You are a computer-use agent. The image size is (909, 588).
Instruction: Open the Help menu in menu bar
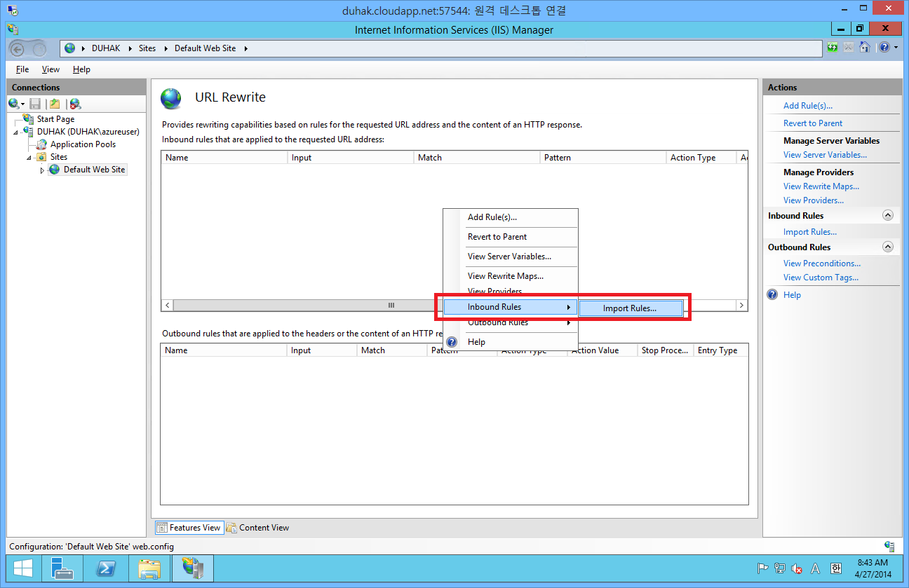tap(81, 69)
